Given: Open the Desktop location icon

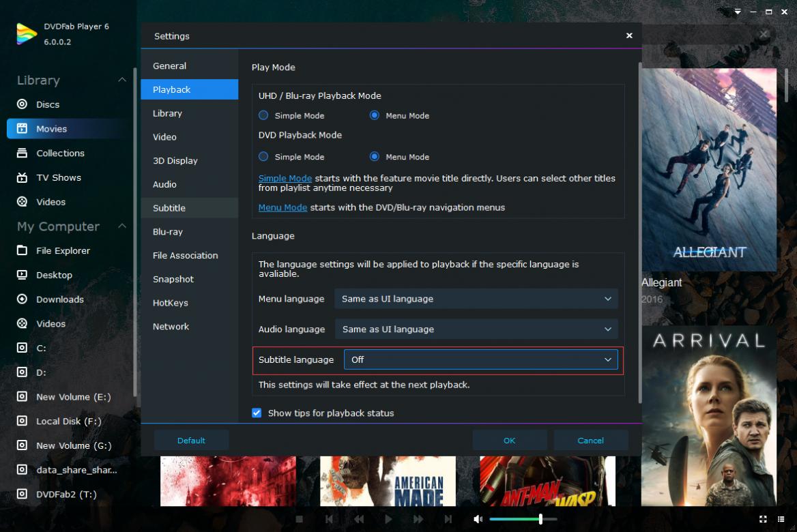Looking at the screenshot, I should pos(22,275).
